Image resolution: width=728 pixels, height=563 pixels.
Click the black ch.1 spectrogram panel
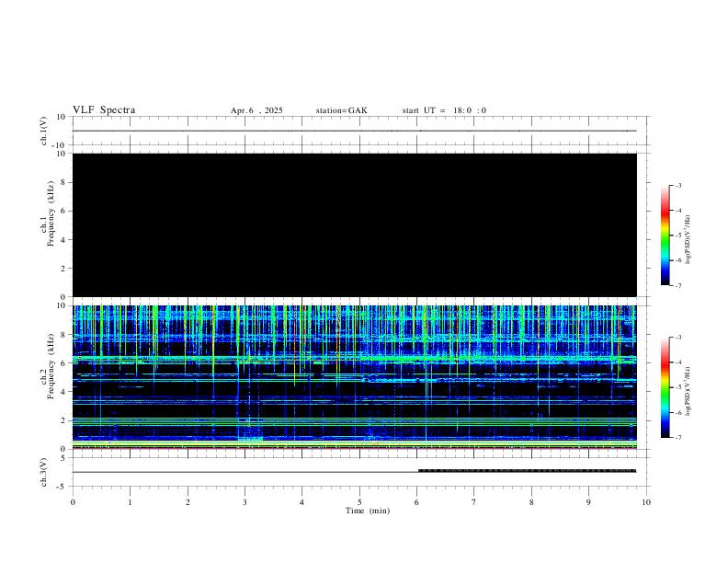point(354,224)
